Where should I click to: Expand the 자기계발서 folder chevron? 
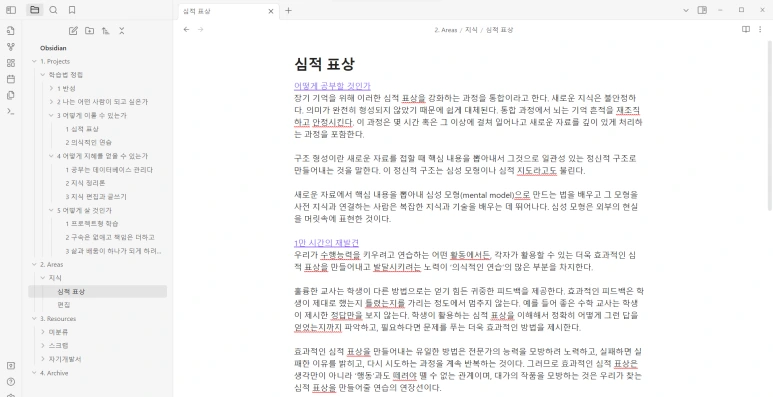(x=43, y=359)
